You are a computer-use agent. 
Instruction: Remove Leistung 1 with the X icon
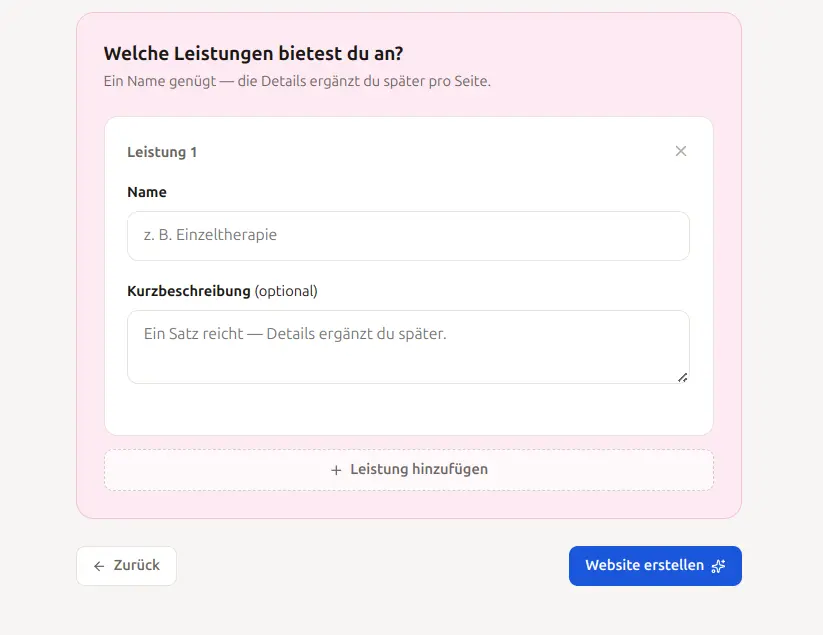pos(681,151)
